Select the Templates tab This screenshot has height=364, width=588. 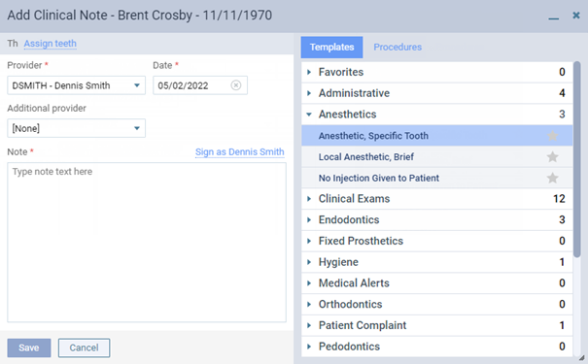click(331, 48)
